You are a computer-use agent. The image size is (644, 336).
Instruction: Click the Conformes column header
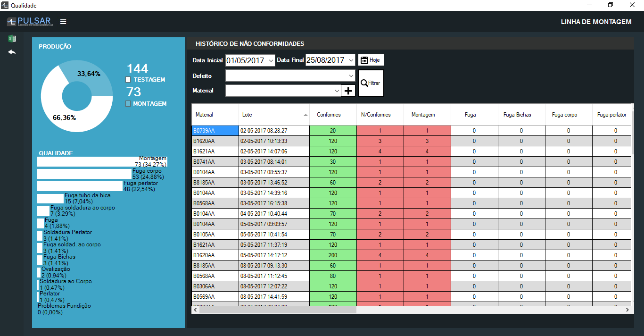[333, 115]
